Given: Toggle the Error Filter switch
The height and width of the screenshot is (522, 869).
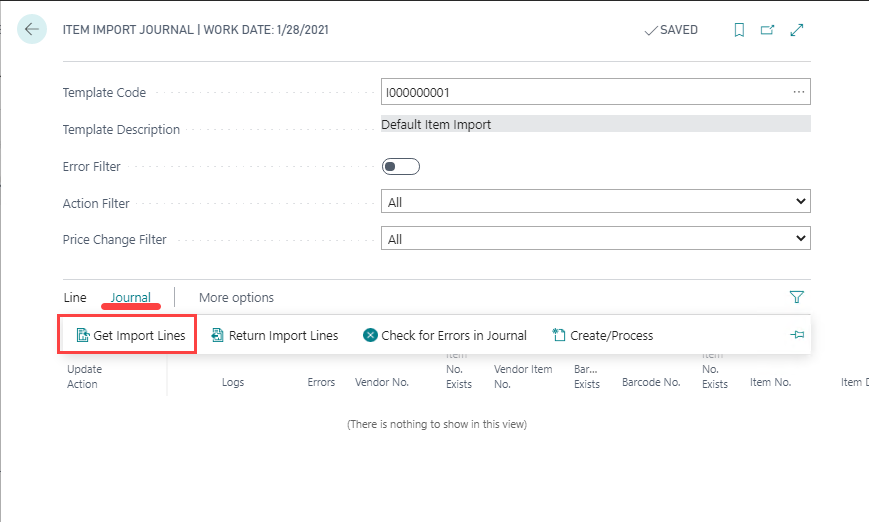Looking at the screenshot, I should pyautogui.click(x=401, y=167).
